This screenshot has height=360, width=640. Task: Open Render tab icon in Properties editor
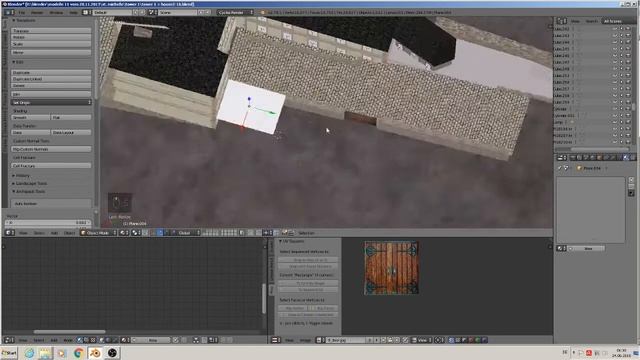573,158
